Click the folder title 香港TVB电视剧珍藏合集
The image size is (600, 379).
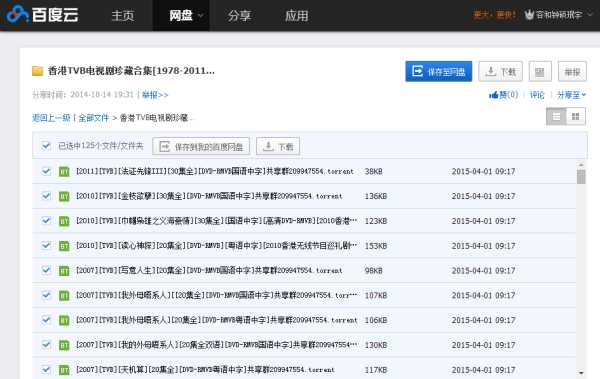click(131, 71)
